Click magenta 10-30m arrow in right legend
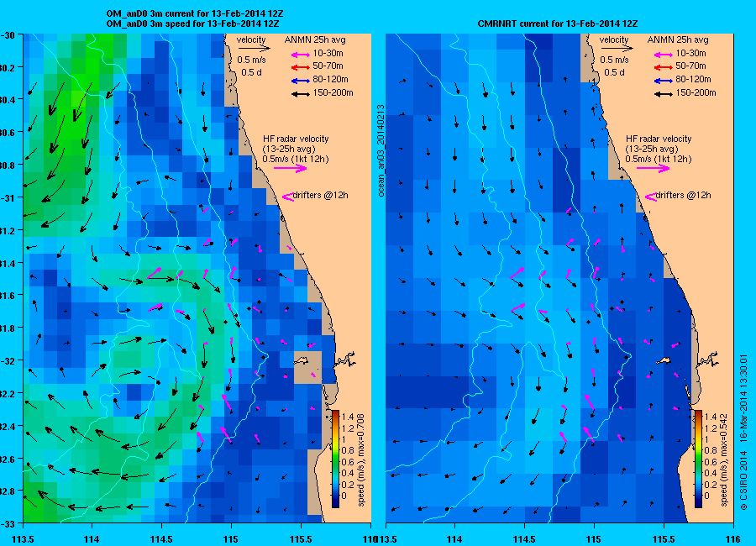Image resolution: width=756 pixels, height=546 pixels. (663, 55)
